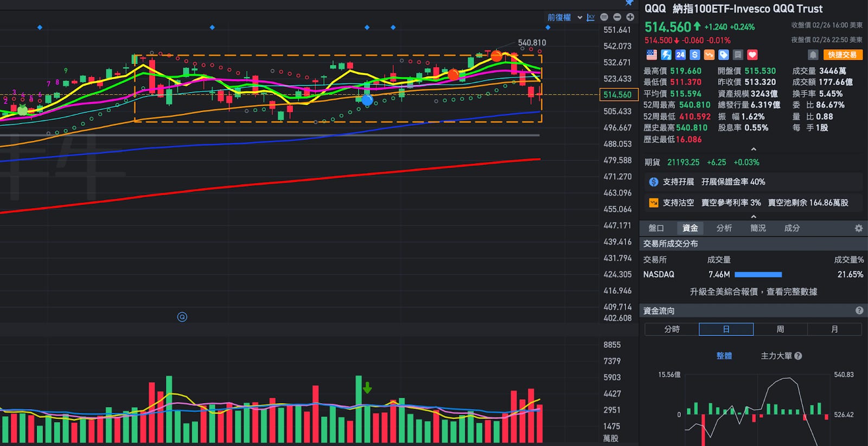Open the 成分 tab
Screen dimensions: 868x446
(792, 228)
